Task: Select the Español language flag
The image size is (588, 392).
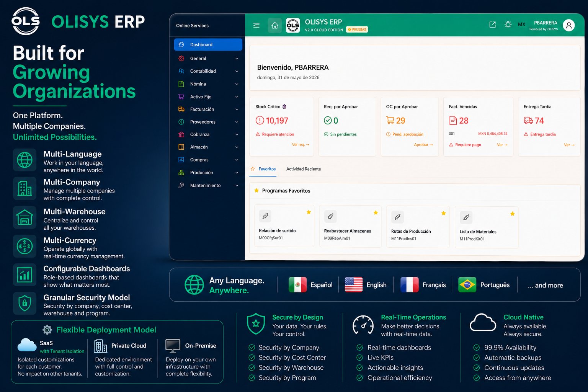Action: 297,285
